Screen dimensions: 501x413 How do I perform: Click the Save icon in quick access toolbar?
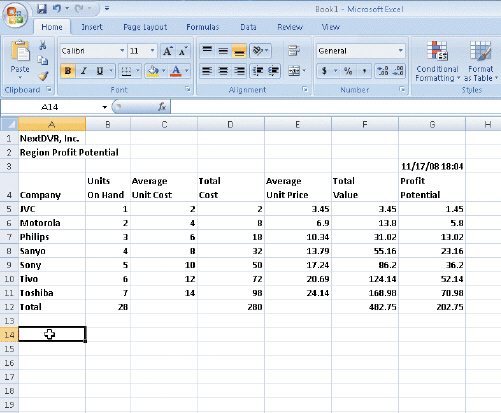42,9
